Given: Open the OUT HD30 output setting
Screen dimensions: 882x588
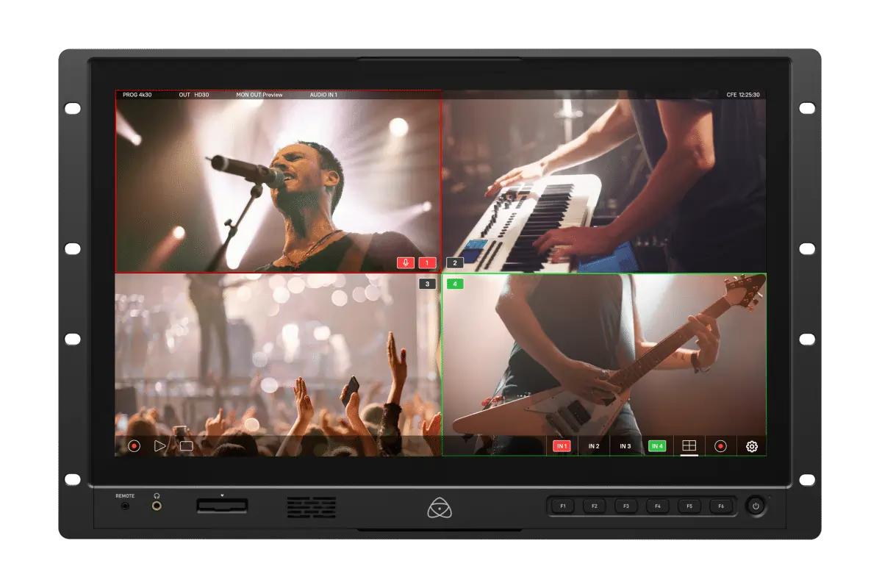Looking at the screenshot, I should pos(194,95).
